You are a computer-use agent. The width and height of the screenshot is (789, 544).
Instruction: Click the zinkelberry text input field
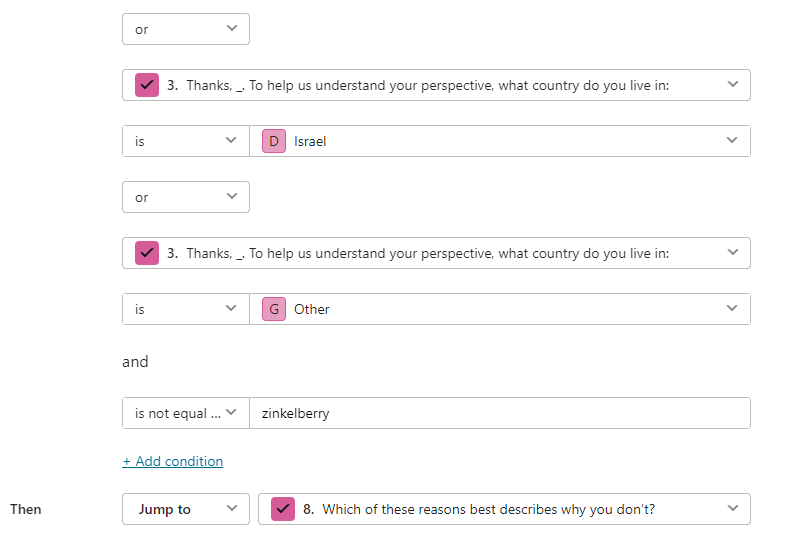click(500, 413)
